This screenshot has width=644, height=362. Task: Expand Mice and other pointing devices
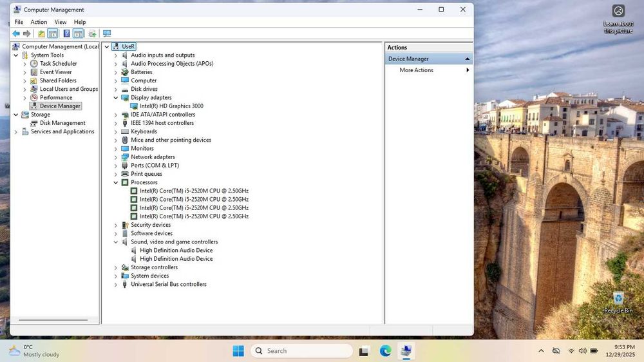coord(116,140)
